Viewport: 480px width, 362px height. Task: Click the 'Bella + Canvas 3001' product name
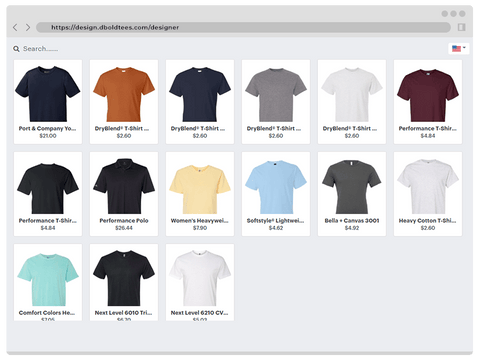pyautogui.click(x=352, y=221)
